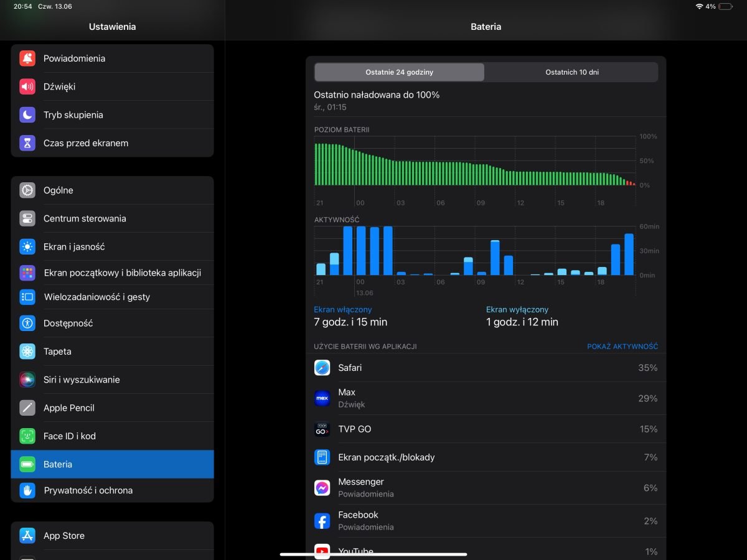747x560 pixels.
Task: Switch to Ostatnie 24 godziny tab
Action: [x=399, y=72]
